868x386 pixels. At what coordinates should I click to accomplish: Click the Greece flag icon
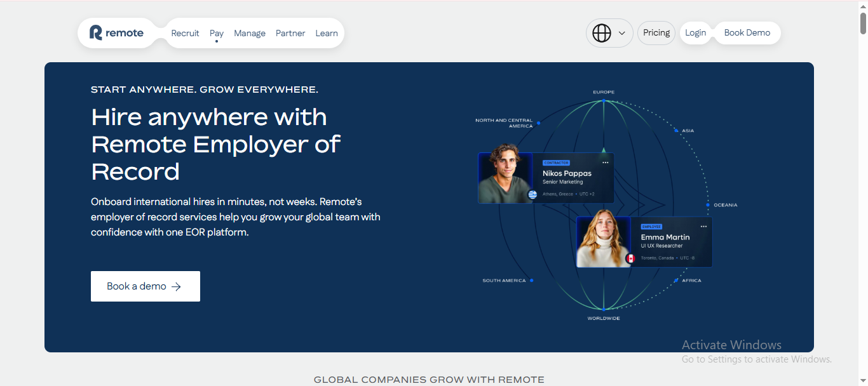click(x=532, y=194)
